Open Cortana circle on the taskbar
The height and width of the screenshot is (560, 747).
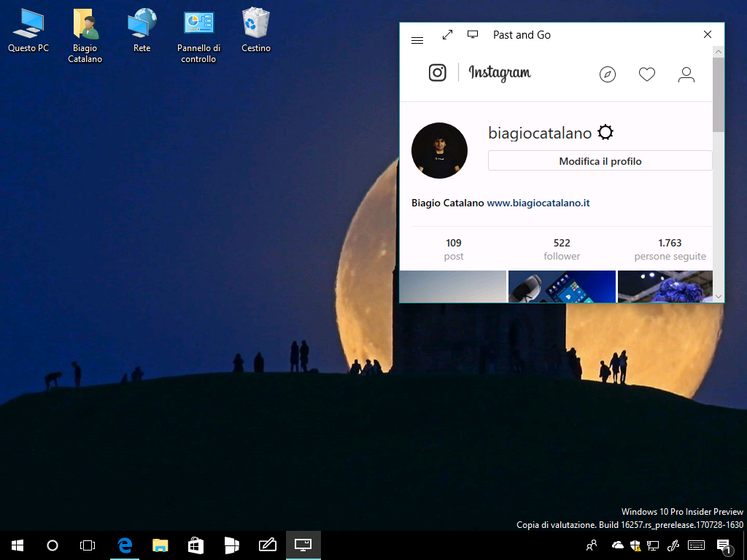click(x=53, y=545)
